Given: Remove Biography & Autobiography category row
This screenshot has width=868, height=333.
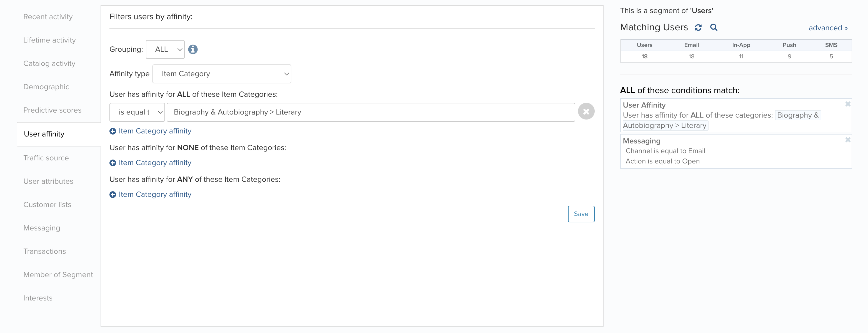Looking at the screenshot, I should [x=586, y=111].
